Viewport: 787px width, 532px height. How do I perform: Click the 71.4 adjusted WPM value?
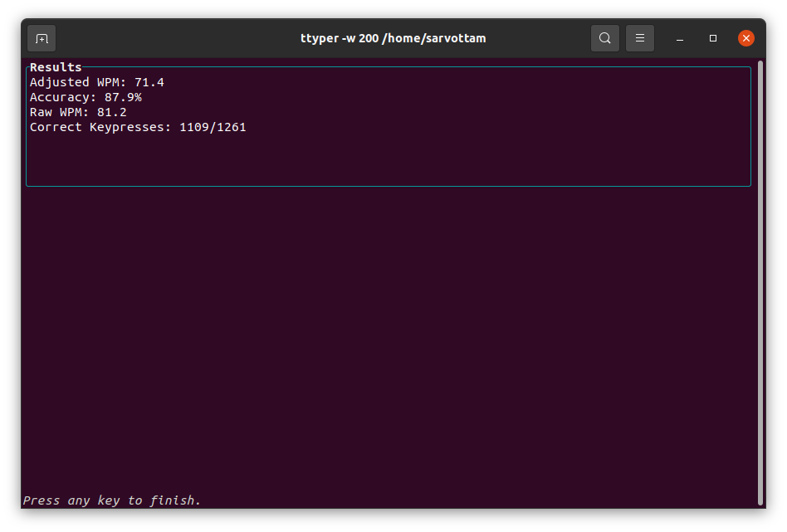149,82
